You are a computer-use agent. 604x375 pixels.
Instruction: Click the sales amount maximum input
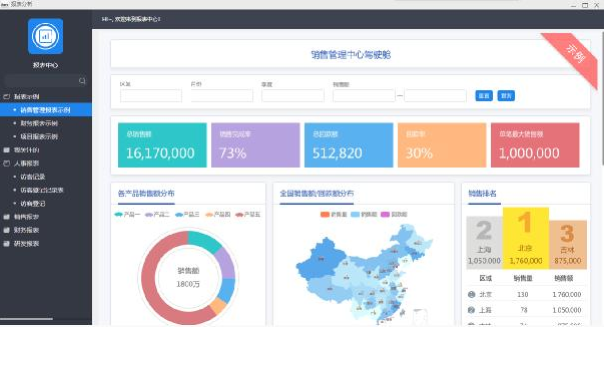pyautogui.click(x=435, y=95)
